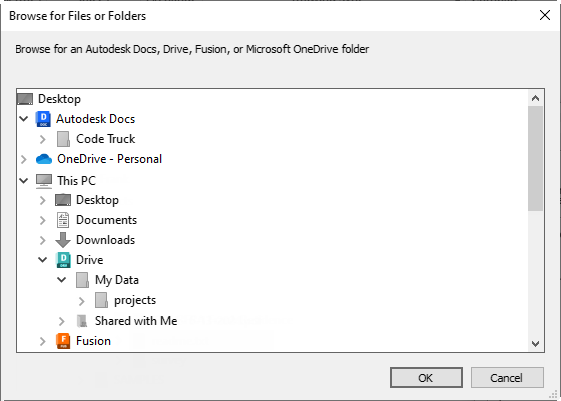The width and height of the screenshot is (561, 401).
Task: Select the top-level Desktop item
Action: [x=59, y=99]
